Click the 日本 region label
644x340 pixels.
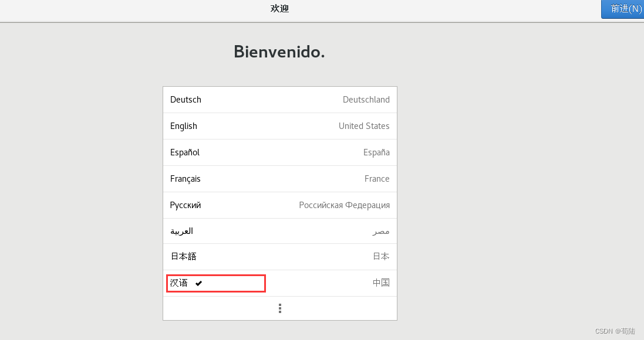381,257
